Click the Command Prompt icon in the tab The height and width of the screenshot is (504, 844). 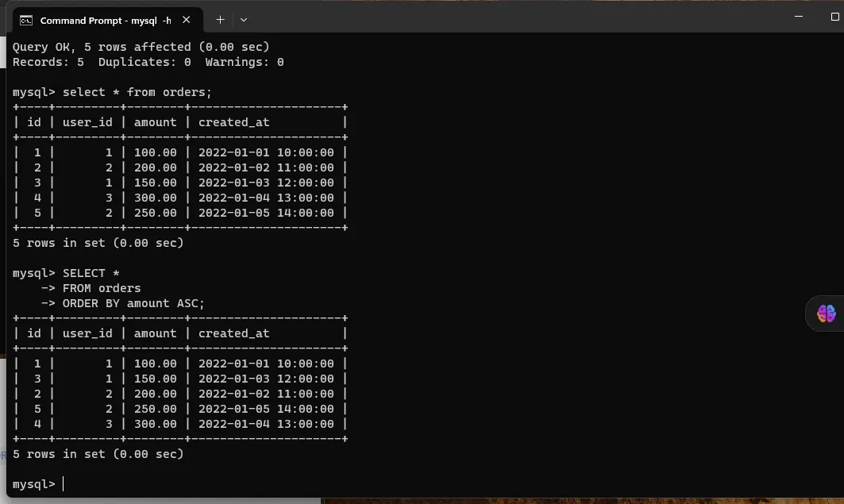[x=26, y=20]
